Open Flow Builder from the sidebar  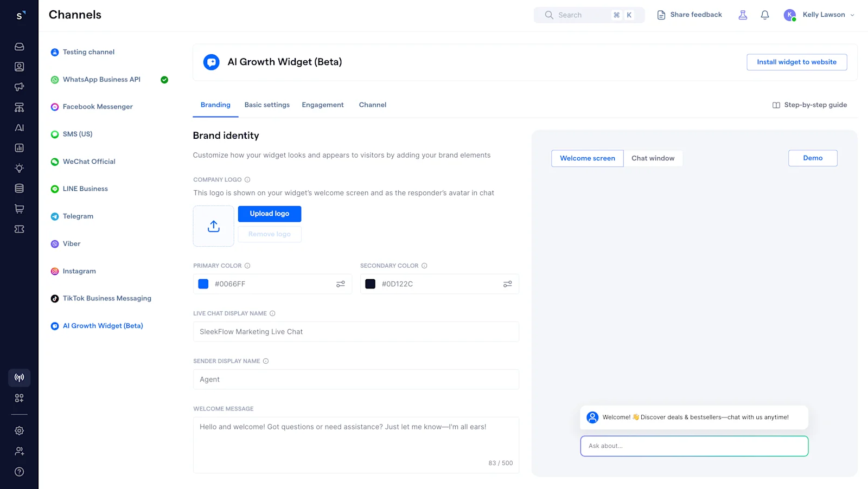(x=19, y=107)
